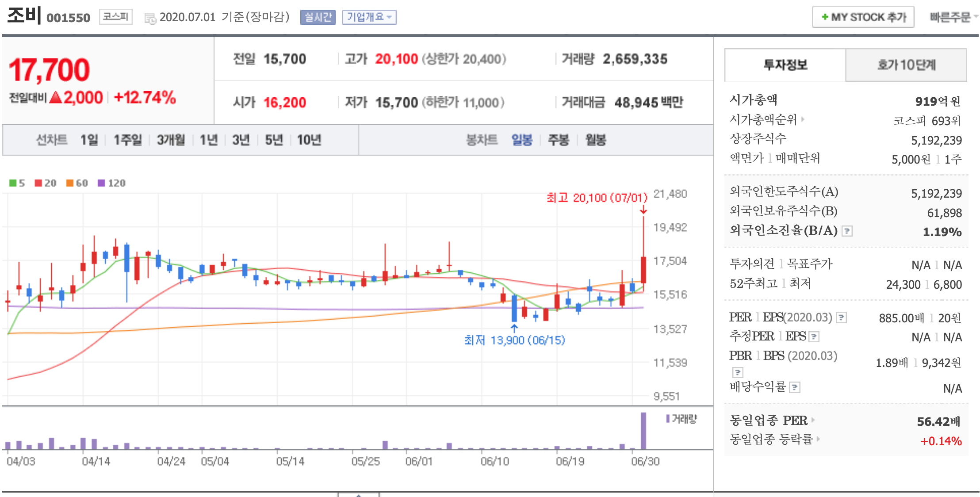980x497 pixels.
Task: Select the 5년 line chart period
Action: point(274,140)
